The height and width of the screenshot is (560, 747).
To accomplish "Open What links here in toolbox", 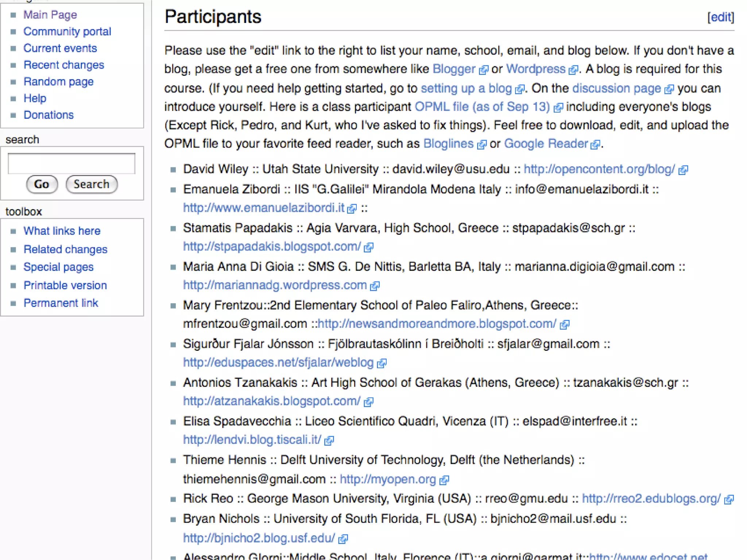I will 62,231.
